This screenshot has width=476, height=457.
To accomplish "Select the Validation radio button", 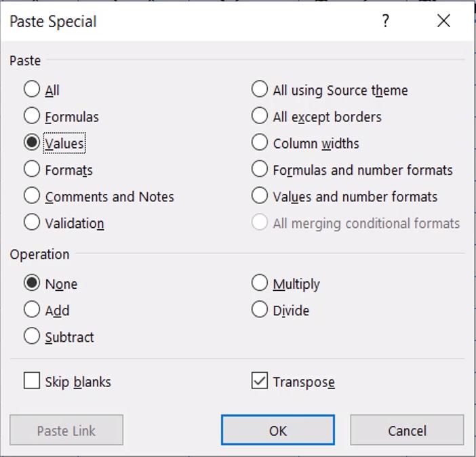I will [32, 222].
